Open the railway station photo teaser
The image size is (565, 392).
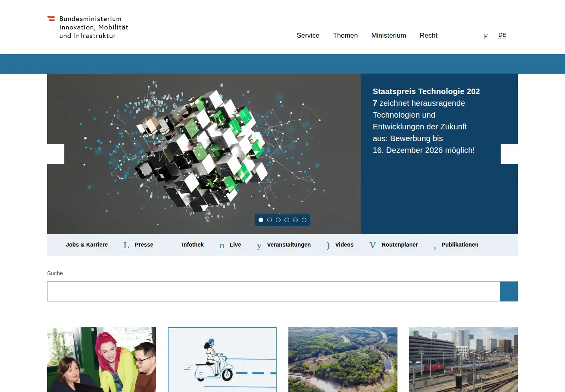(x=463, y=359)
